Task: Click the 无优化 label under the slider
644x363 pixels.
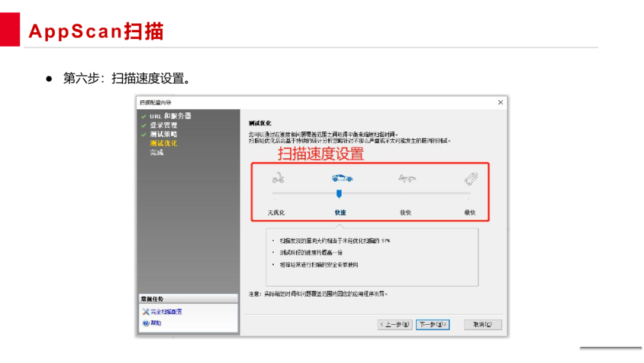Action: [276, 213]
